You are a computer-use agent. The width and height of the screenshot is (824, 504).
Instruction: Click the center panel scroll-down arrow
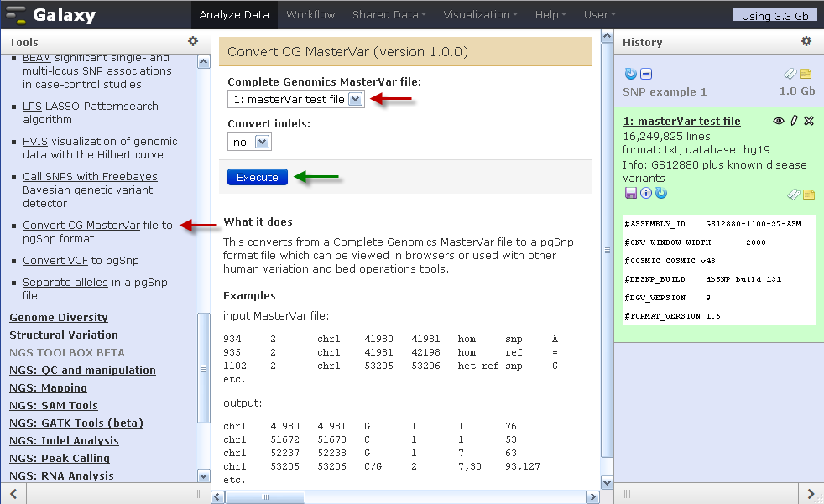point(607,482)
